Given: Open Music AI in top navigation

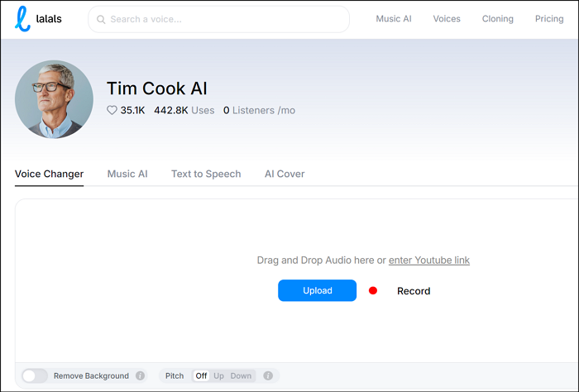Looking at the screenshot, I should (x=394, y=19).
